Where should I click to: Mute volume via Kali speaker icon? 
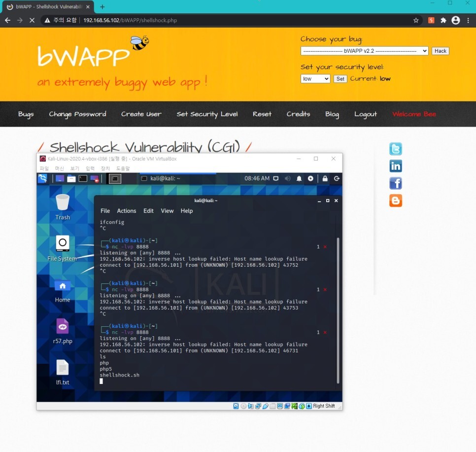[x=287, y=178]
